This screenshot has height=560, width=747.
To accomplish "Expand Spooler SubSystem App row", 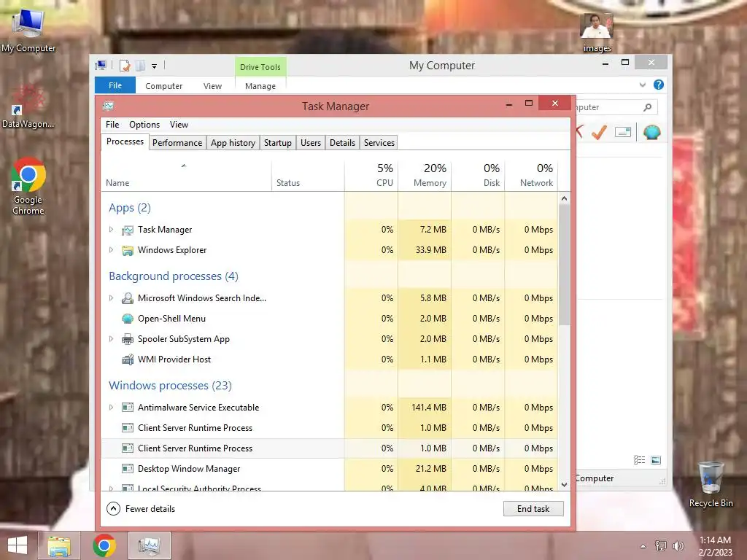I will [x=111, y=339].
